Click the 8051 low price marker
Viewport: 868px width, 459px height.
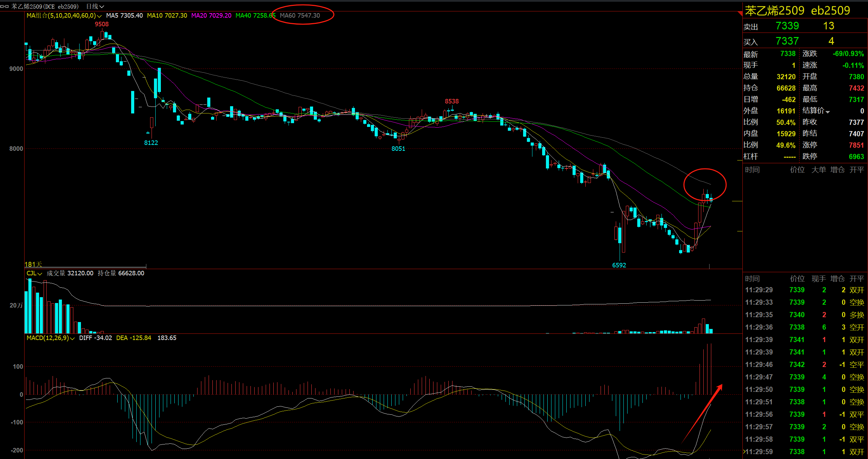pos(398,149)
